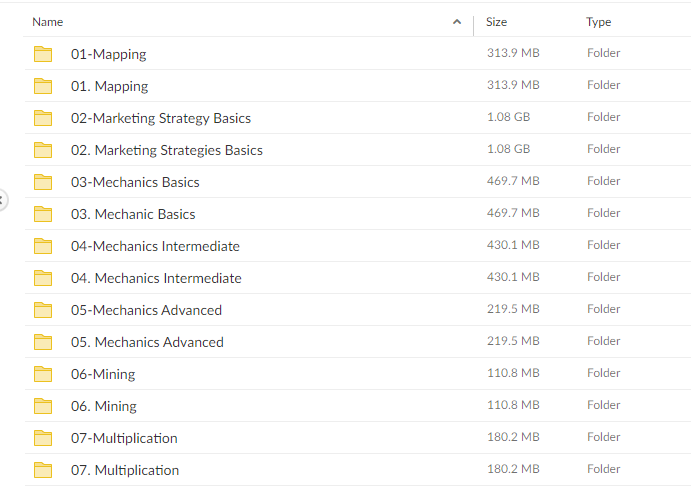Toggle sort direction with the Name column arrow
Screen dimensions: 691x493
457,22
